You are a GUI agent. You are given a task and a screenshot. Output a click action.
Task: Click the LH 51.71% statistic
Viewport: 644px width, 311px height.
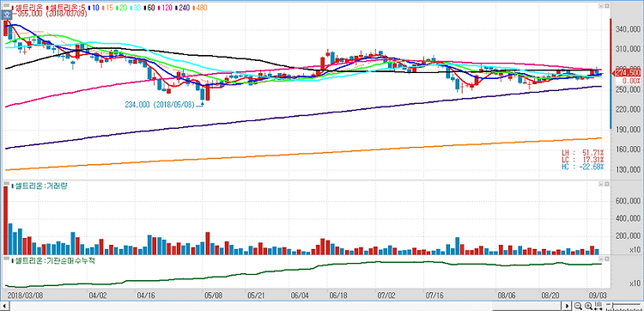pyautogui.click(x=583, y=153)
